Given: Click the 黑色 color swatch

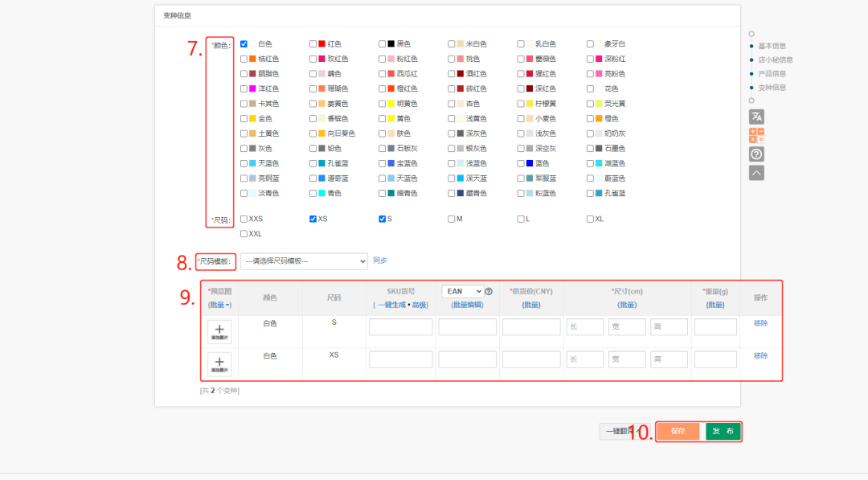Looking at the screenshot, I should coord(390,43).
